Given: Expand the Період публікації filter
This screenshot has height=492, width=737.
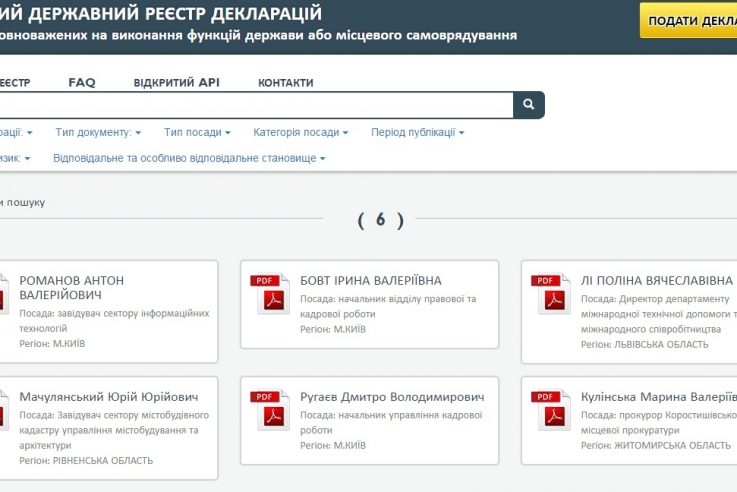Looking at the screenshot, I should pyautogui.click(x=418, y=133).
